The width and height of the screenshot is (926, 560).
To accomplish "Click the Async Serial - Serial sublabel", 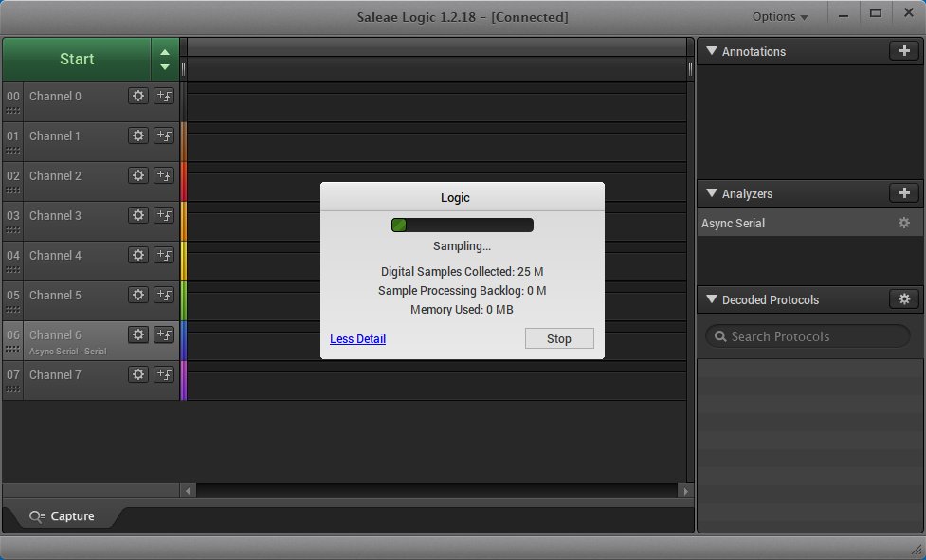I will tap(68, 352).
